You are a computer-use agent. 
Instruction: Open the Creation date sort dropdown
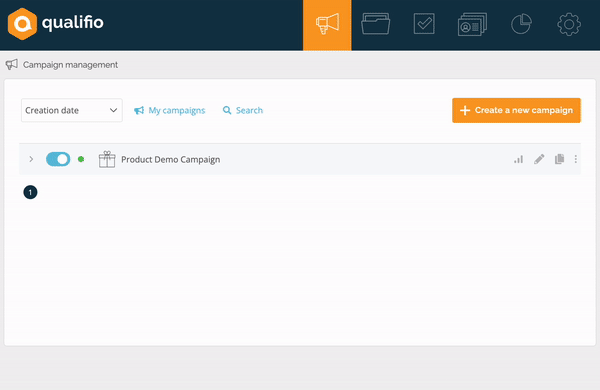click(x=72, y=110)
